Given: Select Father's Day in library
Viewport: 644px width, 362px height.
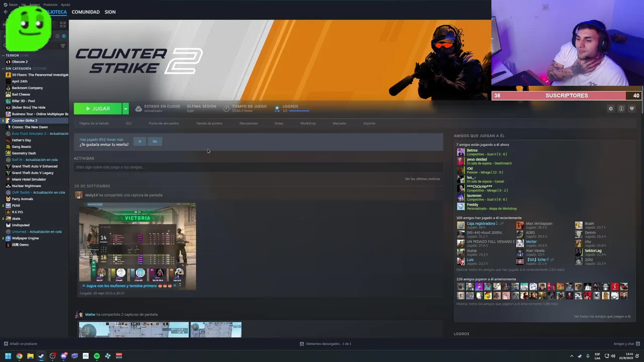Looking at the screenshot, I should [21, 140].
